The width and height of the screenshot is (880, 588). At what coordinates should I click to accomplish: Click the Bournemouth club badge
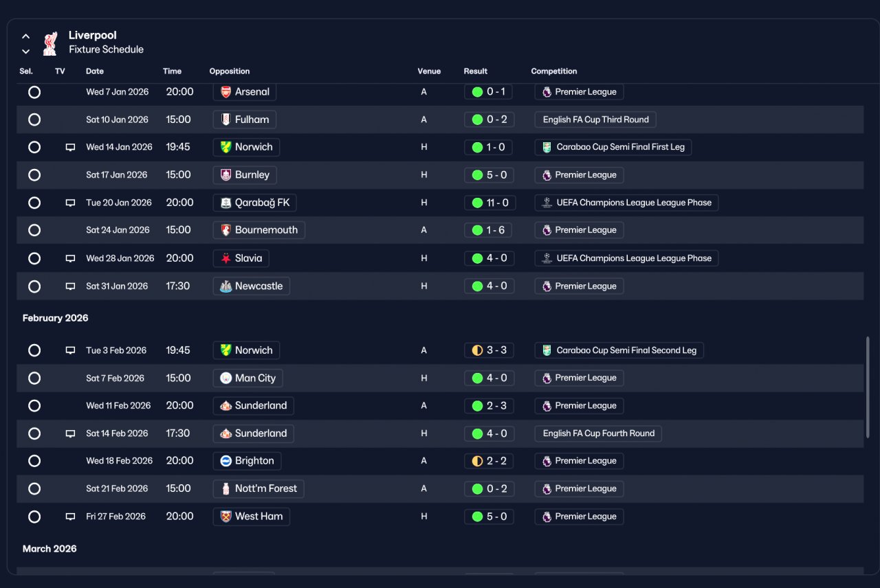tap(225, 230)
